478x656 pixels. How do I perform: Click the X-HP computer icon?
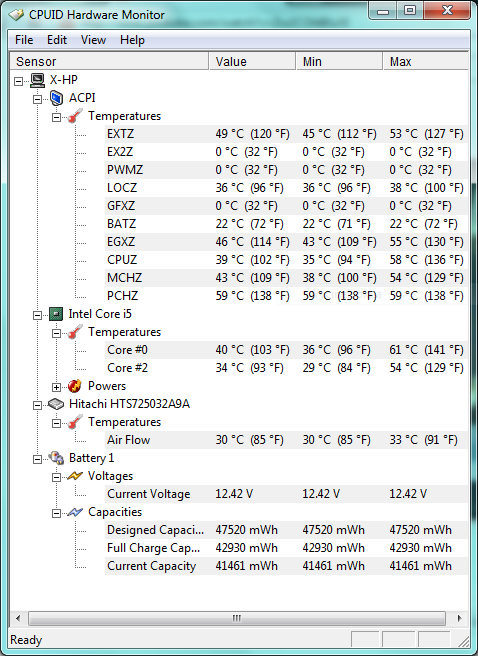tap(37, 80)
